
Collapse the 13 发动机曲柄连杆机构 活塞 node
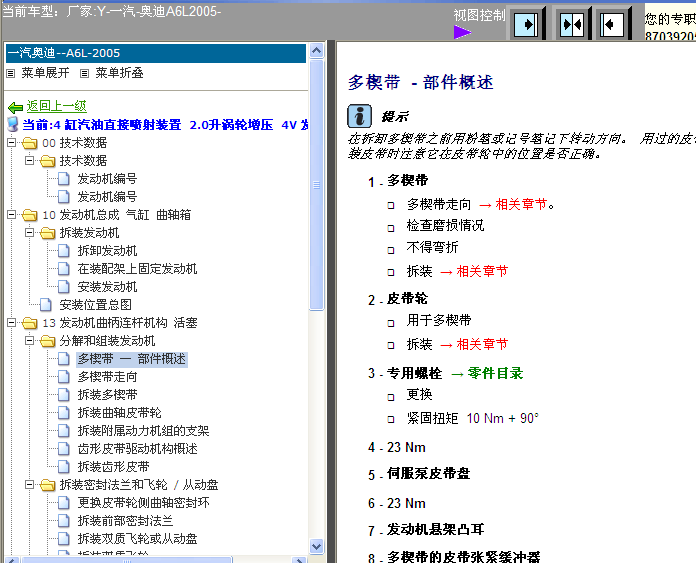coord(12,322)
